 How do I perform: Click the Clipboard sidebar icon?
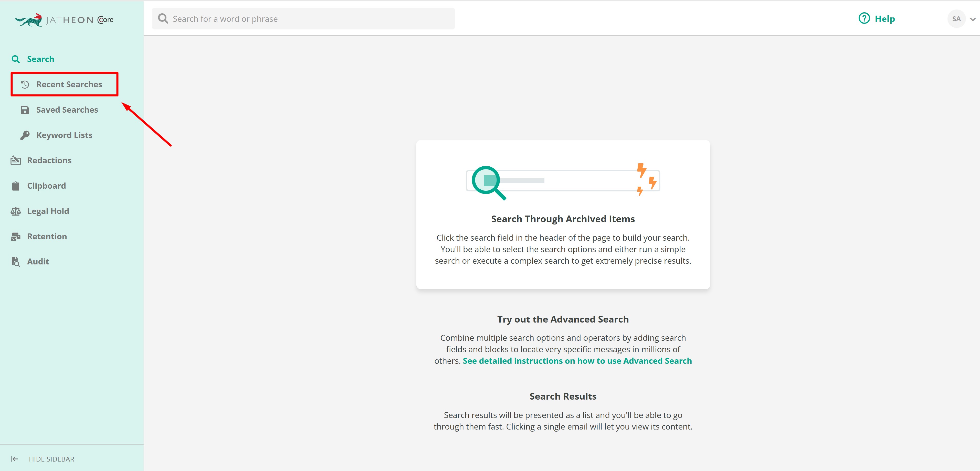[16, 186]
